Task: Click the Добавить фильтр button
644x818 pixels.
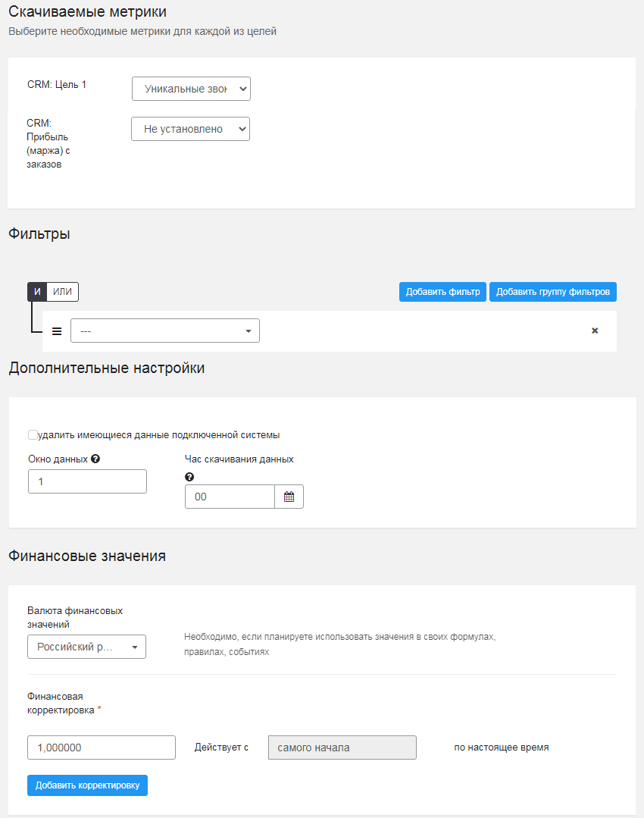Action: [442, 292]
